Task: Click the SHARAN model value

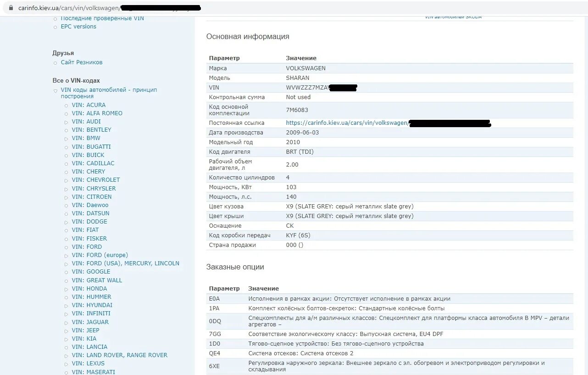Action: (298, 78)
